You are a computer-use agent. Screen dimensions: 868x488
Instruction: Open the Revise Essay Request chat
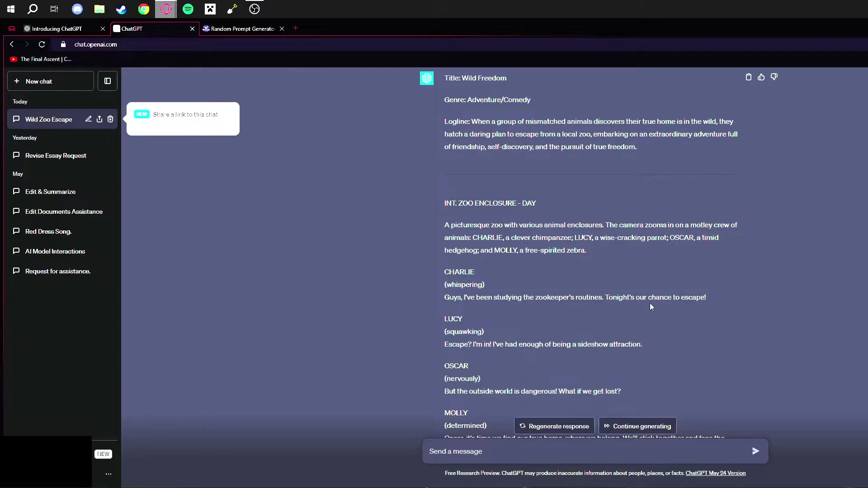[x=62, y=155]
